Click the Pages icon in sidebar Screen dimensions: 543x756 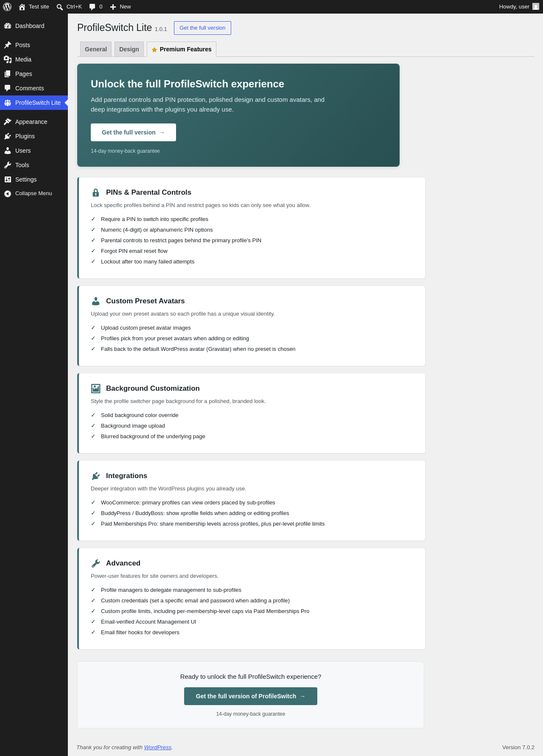pyautogui.click(x=8, y=74)
